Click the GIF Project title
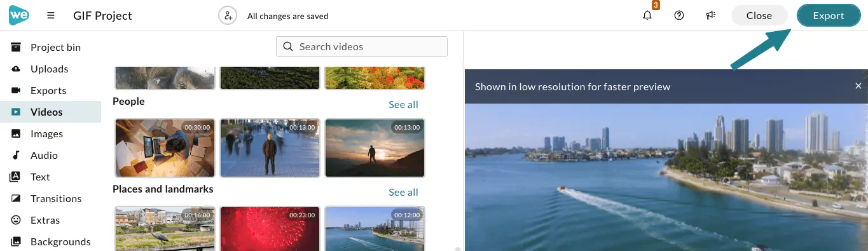Image resolution: width=868 pixels, height=251 pixels. click(x=102, y=16)
